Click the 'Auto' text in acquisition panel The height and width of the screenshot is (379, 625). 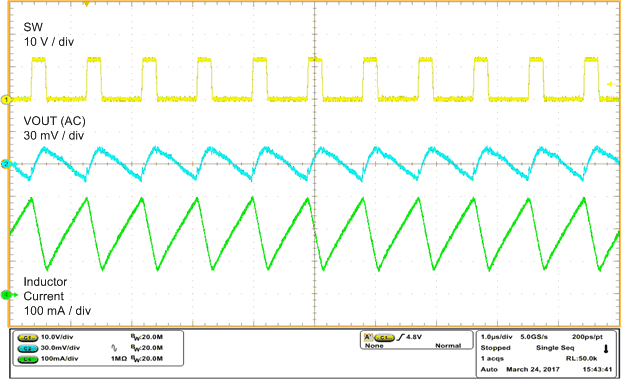[x=489, y=369]
